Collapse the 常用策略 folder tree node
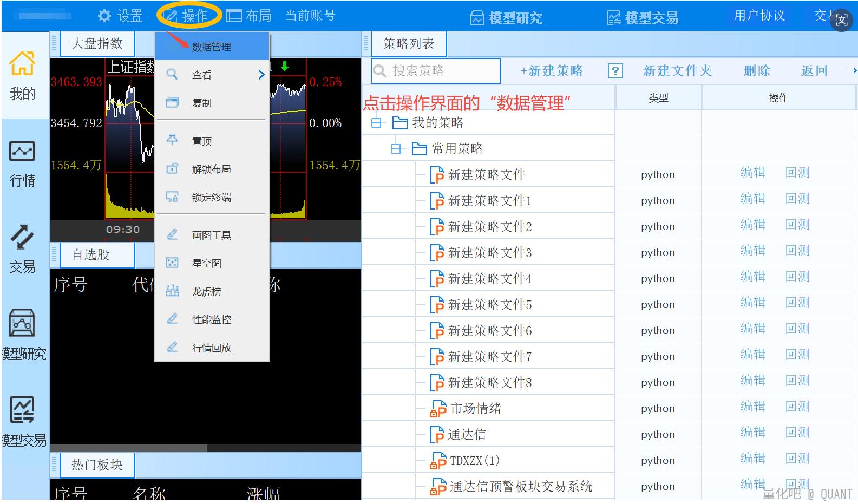This screenshot has height=504, width=858. click(396, 149)
